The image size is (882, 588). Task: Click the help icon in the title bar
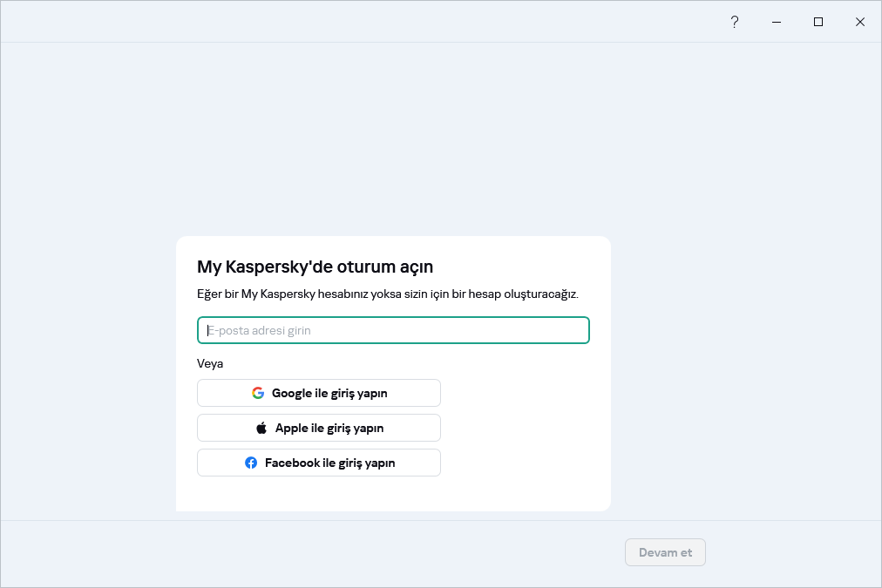pos(735,22)
